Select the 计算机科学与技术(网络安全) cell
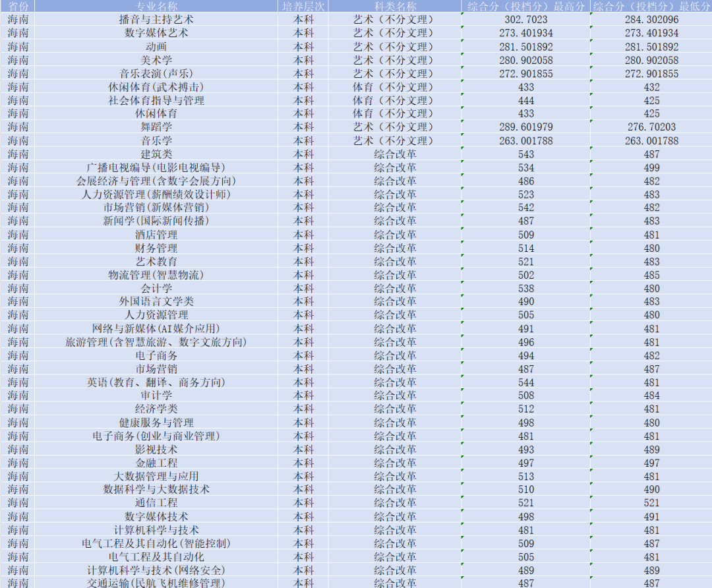712x588 pixels. 156,570
